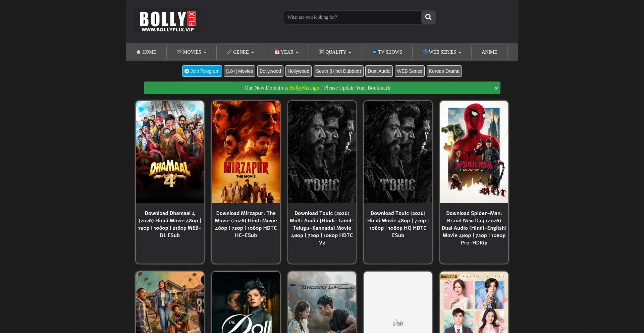Viewport: 644px width, 333px height.
Task: Click Download Toxic Hindi Movie title
Action: (398, 224)
